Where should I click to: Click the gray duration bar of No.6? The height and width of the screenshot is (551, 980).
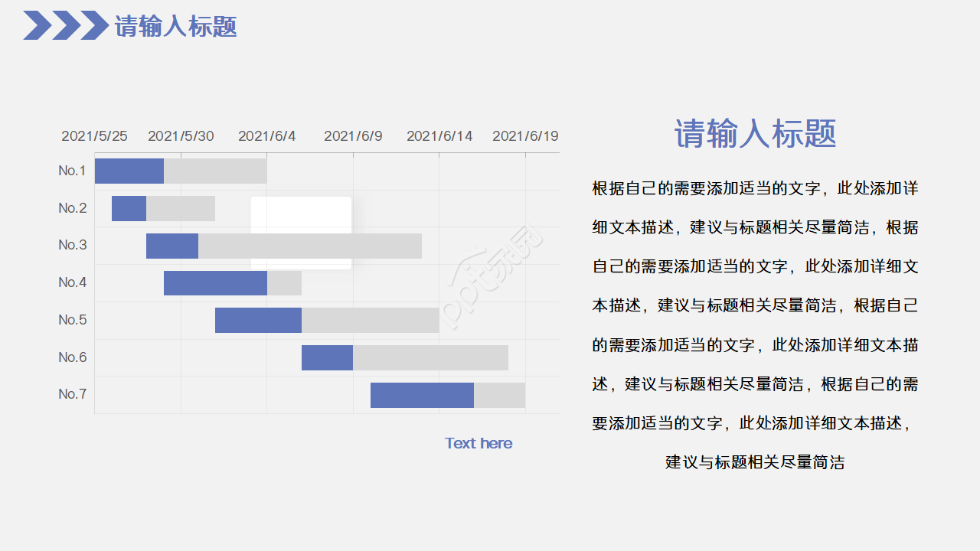430,357
